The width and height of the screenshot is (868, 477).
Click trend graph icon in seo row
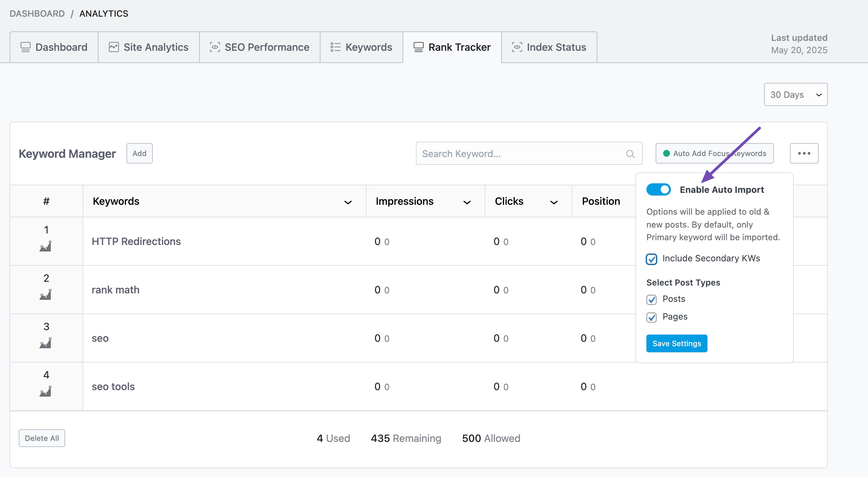pos(45,343)
